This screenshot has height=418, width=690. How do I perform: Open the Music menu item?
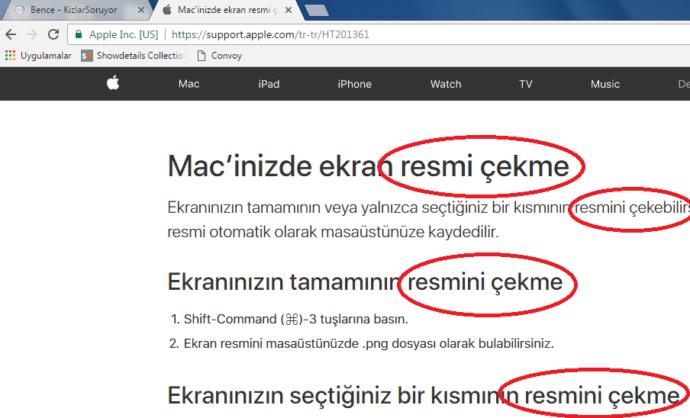(x=605, y=84)
